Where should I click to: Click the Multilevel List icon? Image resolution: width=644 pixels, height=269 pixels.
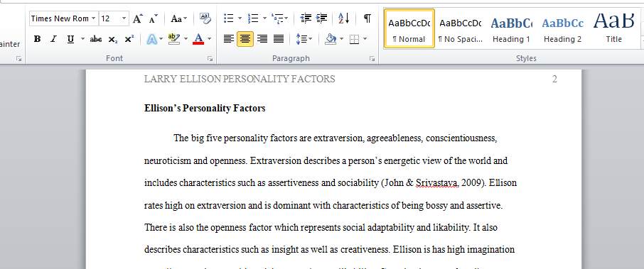point(277,18)
